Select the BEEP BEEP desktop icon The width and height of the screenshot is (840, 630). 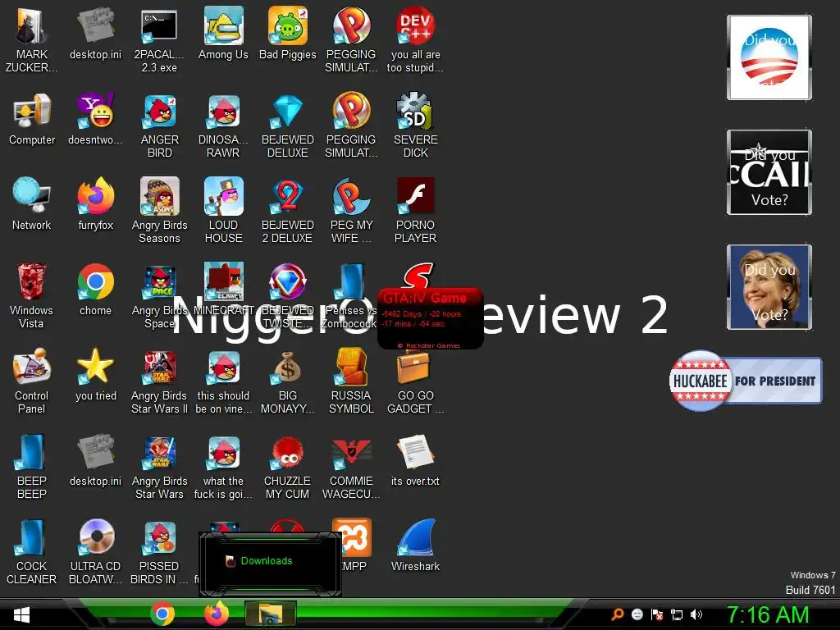(32, 466)
